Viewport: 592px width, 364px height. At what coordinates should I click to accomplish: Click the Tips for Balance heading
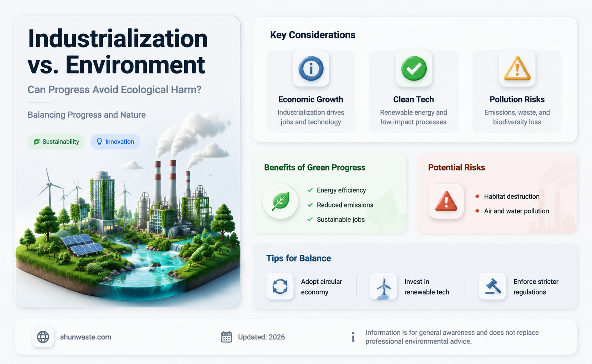[x=298, y=258]
